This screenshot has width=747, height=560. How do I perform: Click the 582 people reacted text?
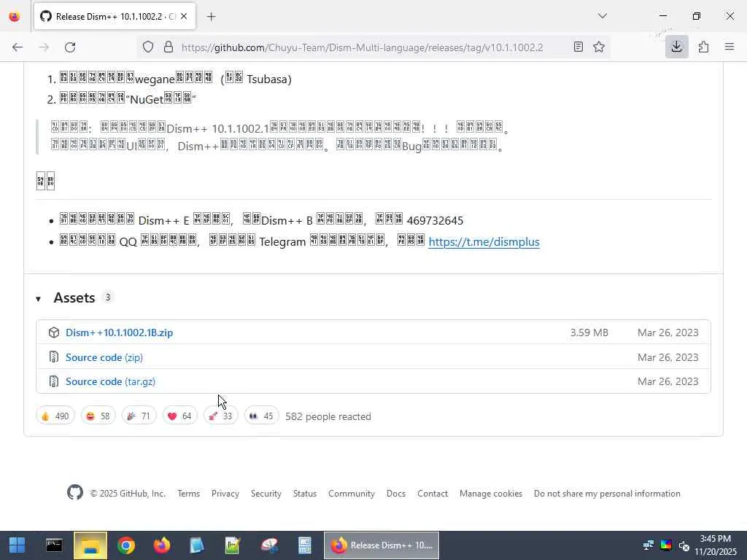pyautogui.click(x=328, y=416)
